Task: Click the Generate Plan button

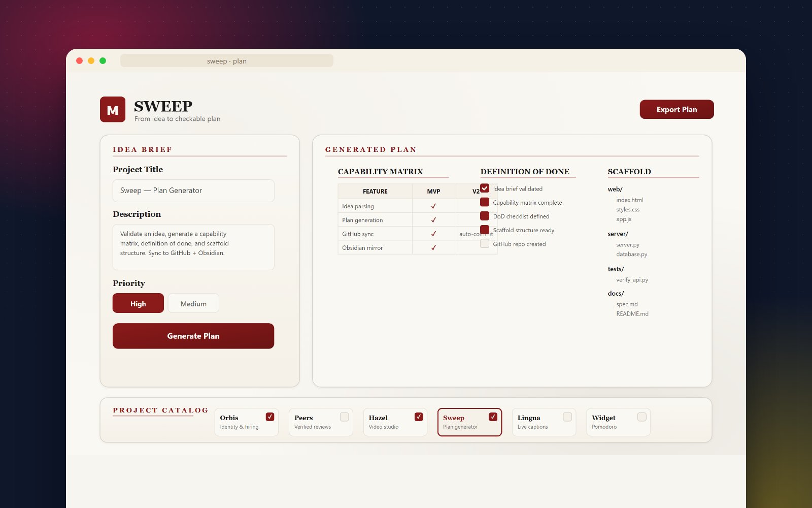Action: point(193,336)
